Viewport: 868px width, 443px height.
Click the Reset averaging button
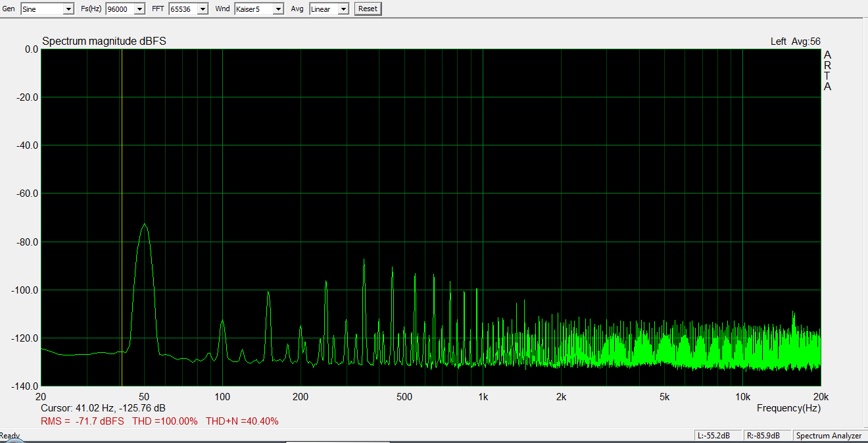pos(368,9)
